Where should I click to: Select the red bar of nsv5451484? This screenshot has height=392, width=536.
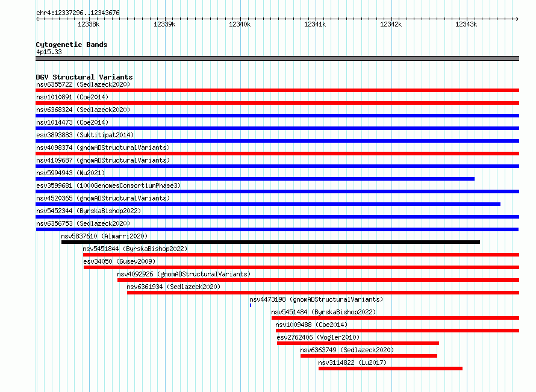click(396, 318)
